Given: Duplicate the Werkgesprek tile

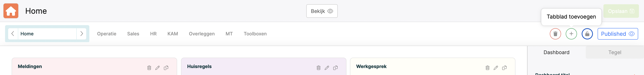Looking at the screenshot, I should point(505,68).
